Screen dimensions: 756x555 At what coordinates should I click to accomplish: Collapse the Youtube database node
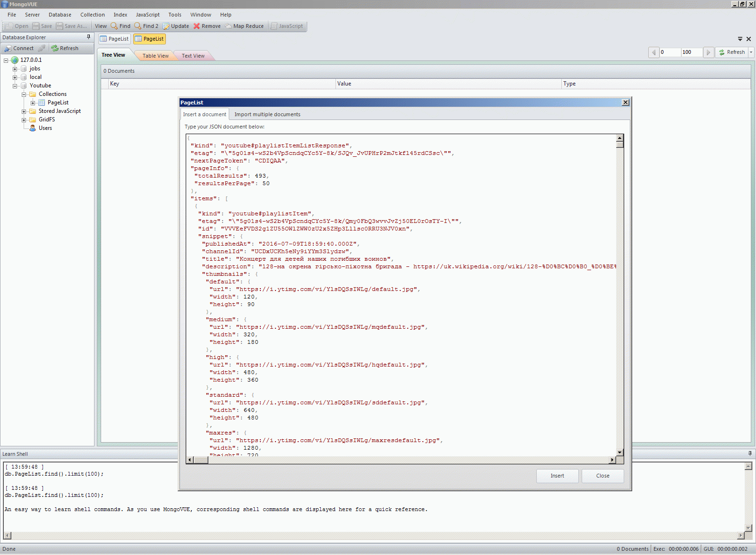click(x=15, y=86)
